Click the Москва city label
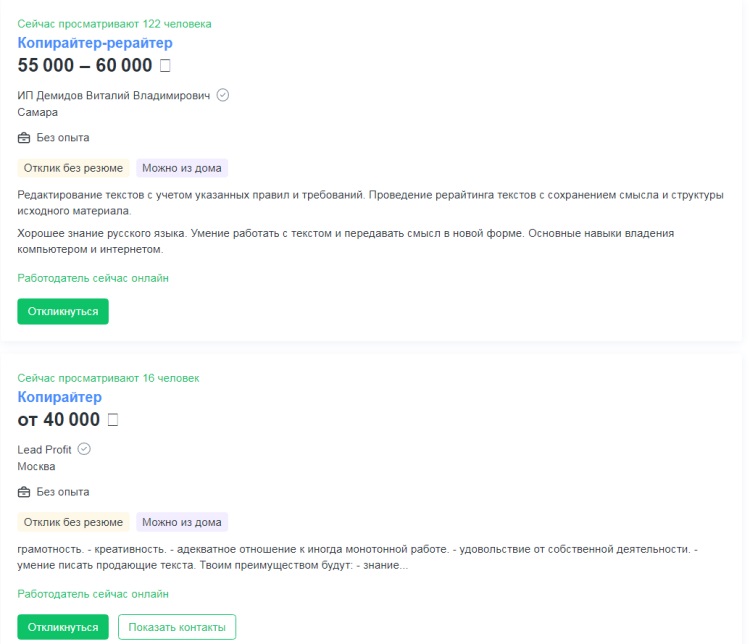750x644 pixels. (x=37, y=466)
